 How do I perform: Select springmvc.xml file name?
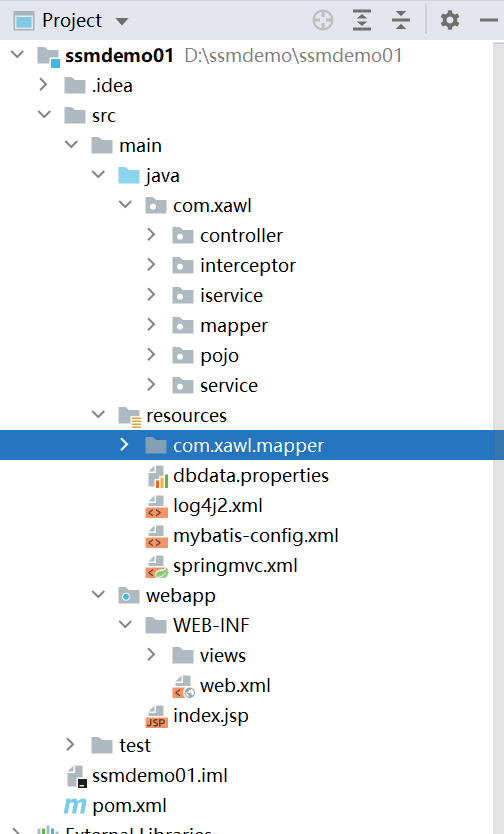236,566
